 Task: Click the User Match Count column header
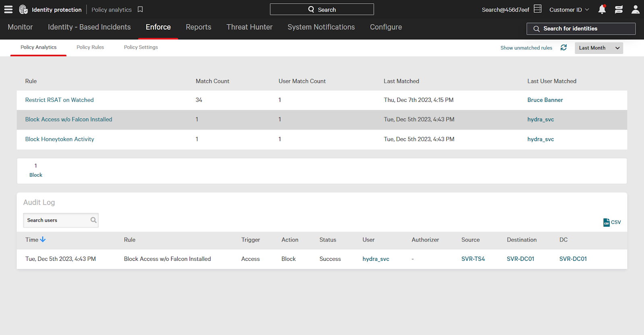pyautogui.click(x=302, y=81)
